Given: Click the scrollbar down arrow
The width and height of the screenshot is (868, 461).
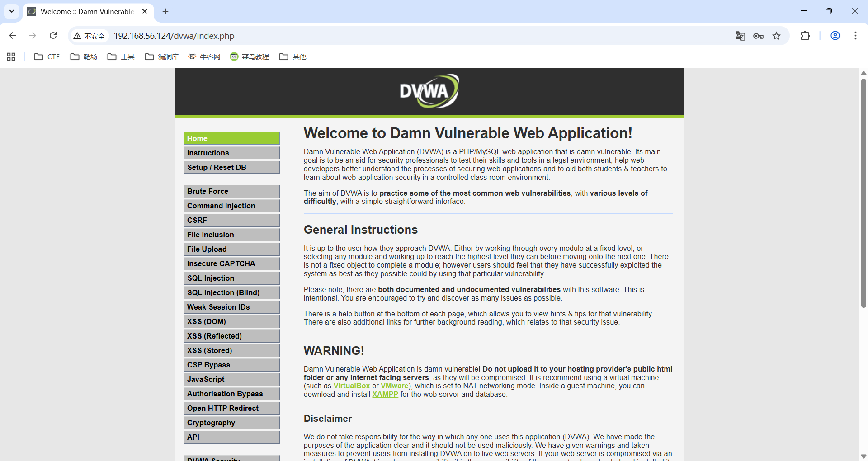Looking at the screenshot, I should [x=863, y=456].
